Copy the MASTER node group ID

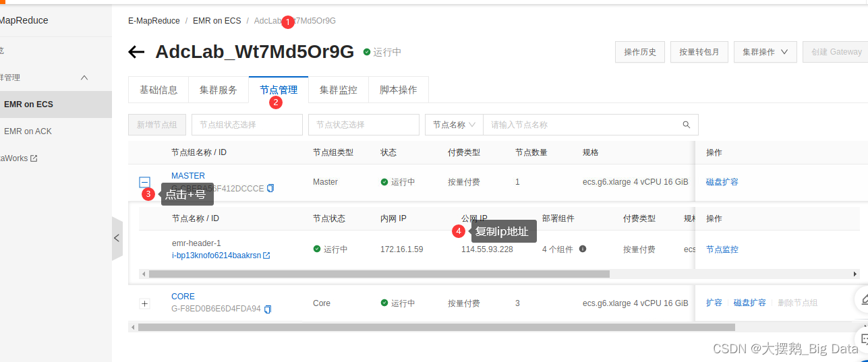[x=270, y=188]
